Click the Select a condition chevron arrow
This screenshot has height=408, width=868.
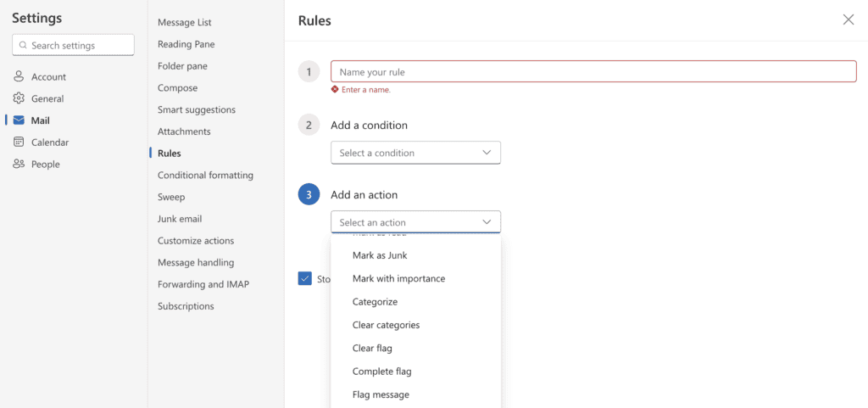tap(487, 153)
